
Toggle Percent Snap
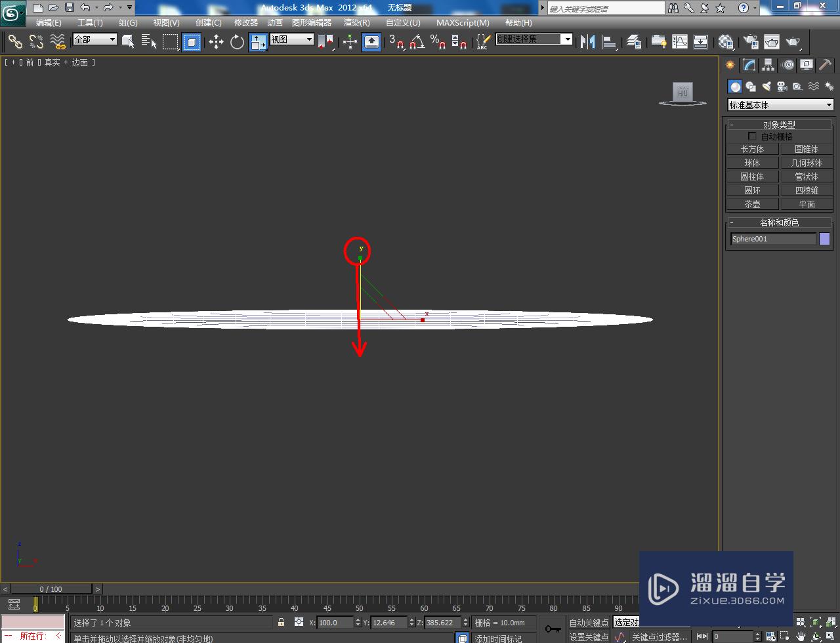(x=438, y=42)
